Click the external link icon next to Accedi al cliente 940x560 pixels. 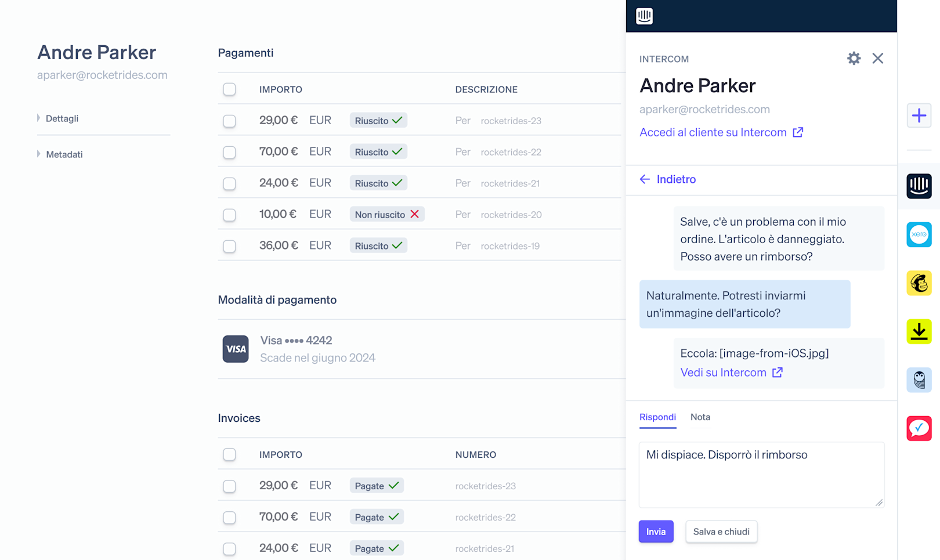click(798, 132)
